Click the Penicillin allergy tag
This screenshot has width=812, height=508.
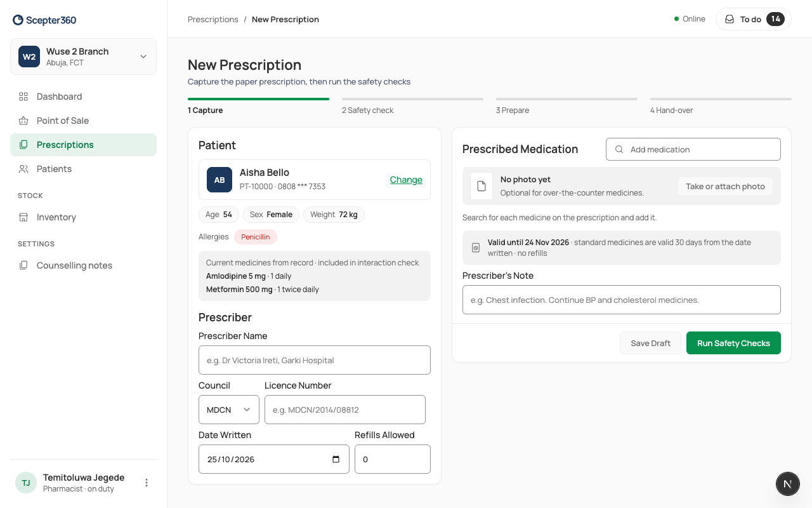coord(256,237)
